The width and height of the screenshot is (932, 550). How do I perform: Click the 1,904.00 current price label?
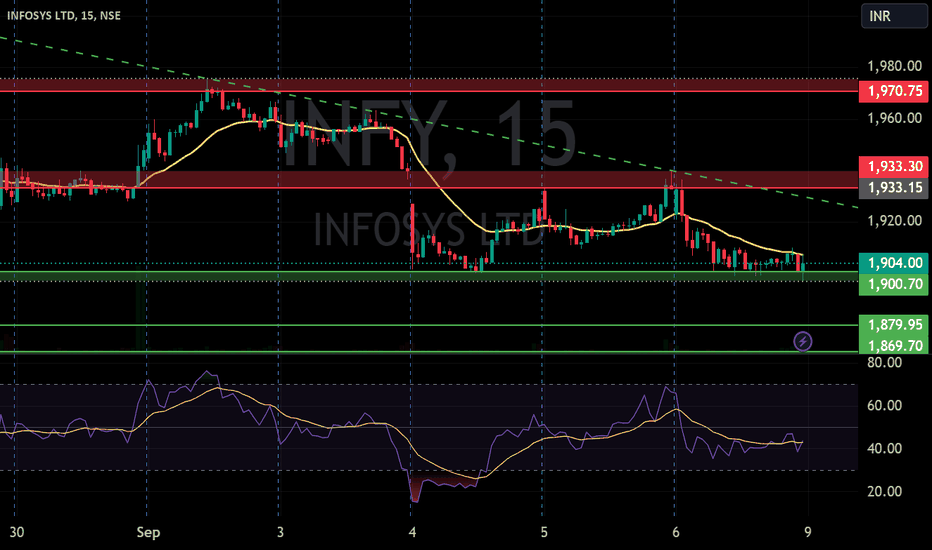[x=893, y=263]
